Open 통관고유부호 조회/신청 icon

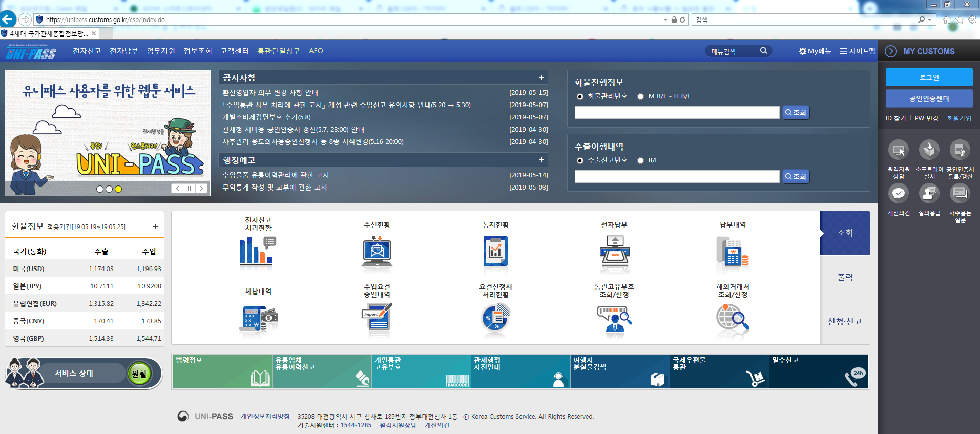pos(614,319)
